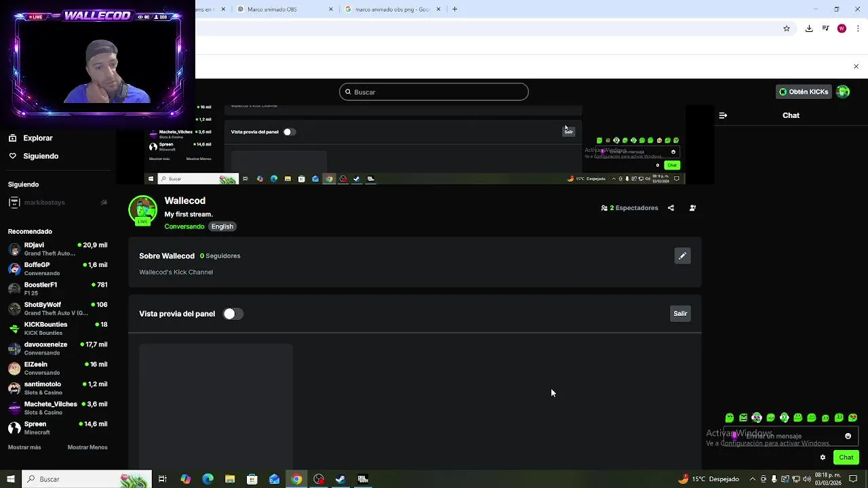Open Chrome three-dot menu

(859, 28)
